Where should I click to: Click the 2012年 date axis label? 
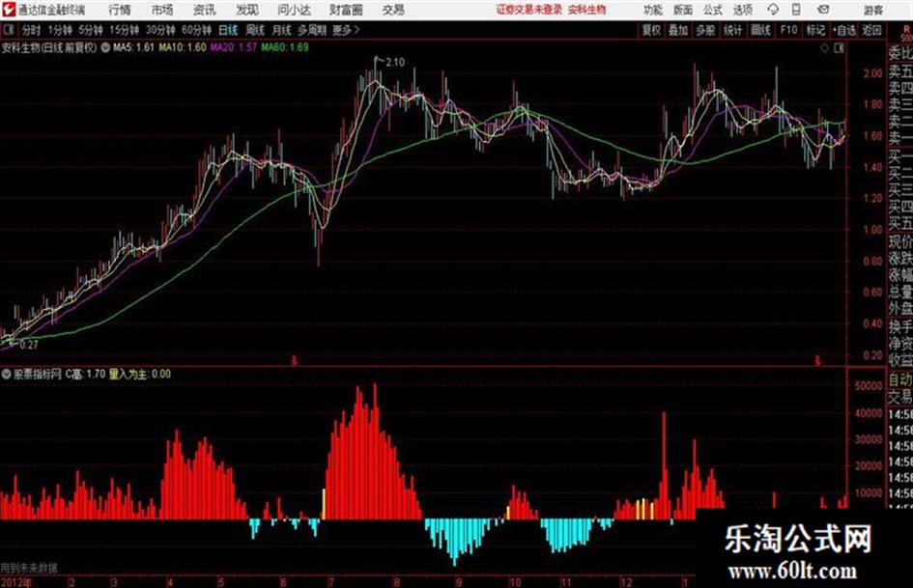click(x=16, y=582)
